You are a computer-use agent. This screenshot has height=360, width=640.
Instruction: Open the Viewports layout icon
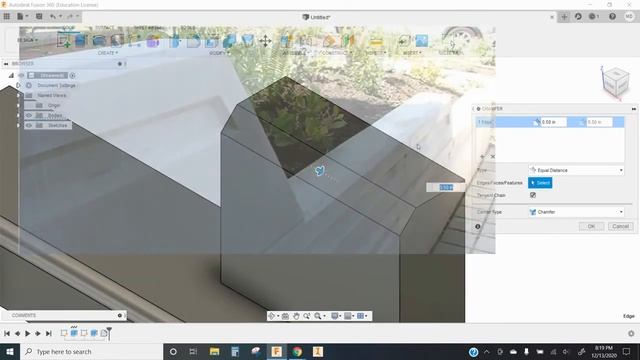point(361,316)
